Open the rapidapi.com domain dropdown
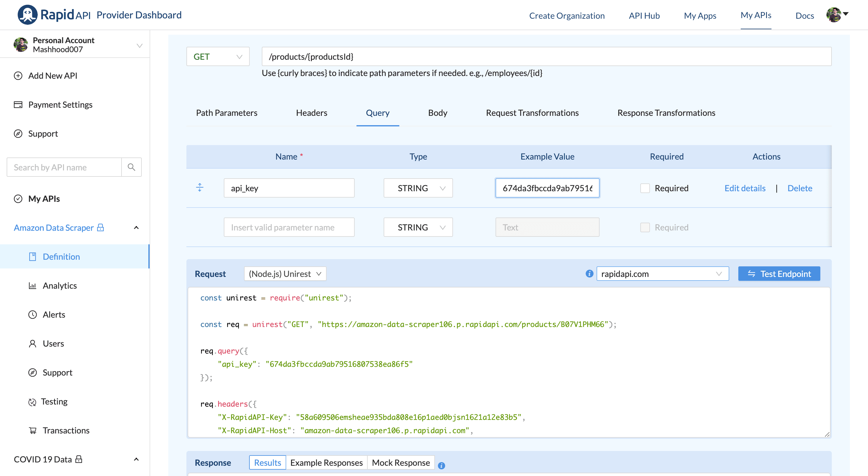The image size is (868, 476). [662, 273]
